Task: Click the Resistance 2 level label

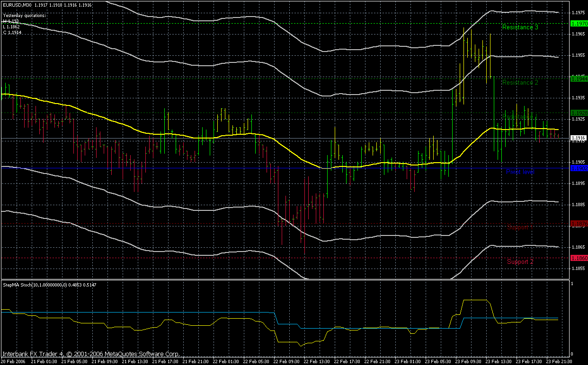Action: point(520,83)
